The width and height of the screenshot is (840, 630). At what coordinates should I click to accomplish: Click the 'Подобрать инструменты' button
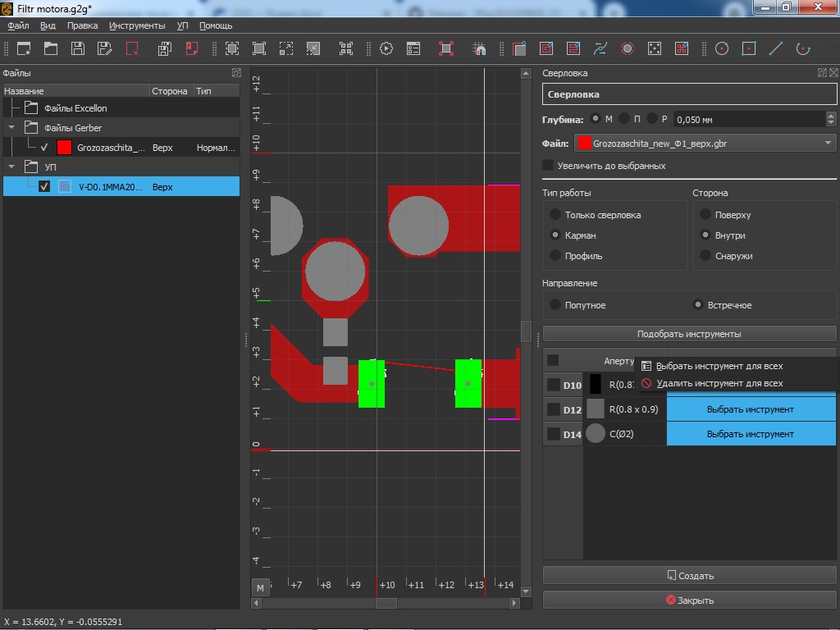tap(689, 334)
